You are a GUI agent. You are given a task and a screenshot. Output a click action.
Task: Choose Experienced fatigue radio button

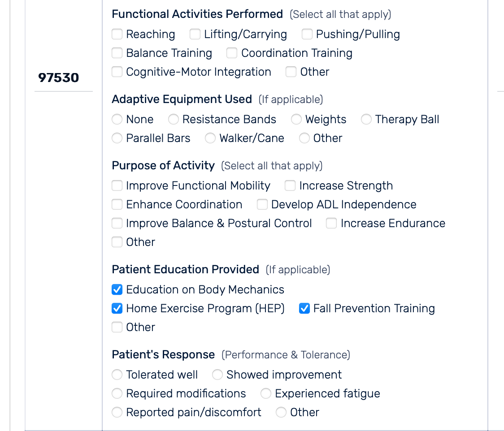coord(266,394)
